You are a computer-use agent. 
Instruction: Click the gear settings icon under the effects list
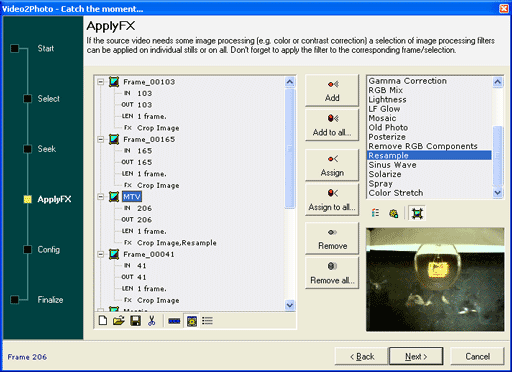394,213
